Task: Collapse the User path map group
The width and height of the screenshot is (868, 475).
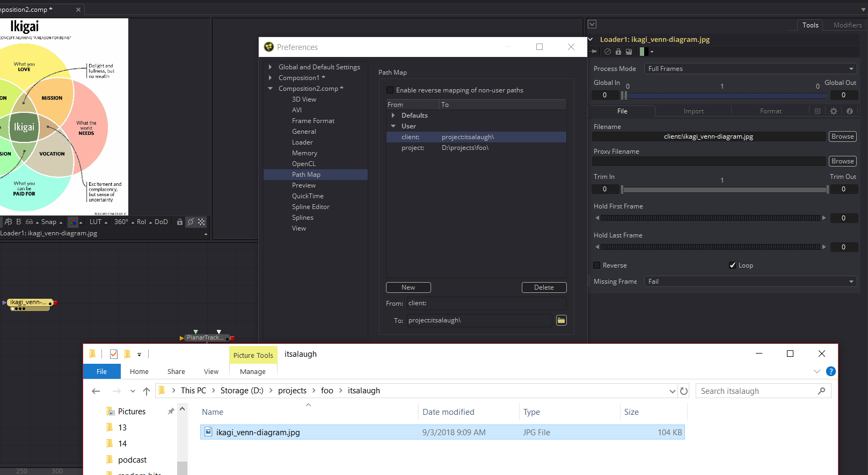Action: point(393,126)
